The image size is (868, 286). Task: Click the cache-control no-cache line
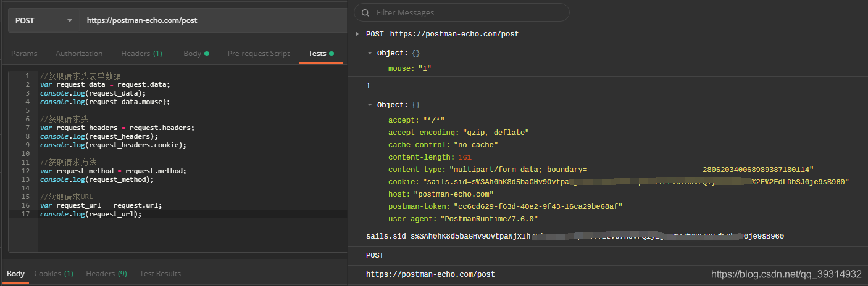[x=443, y=145]
